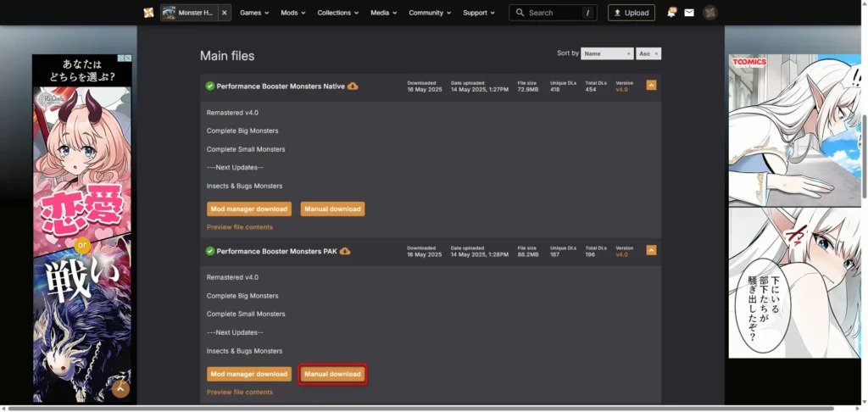868x412 pixels.
Task: Open Preview file contents for Monsters Native
Action: coord(240,227)
